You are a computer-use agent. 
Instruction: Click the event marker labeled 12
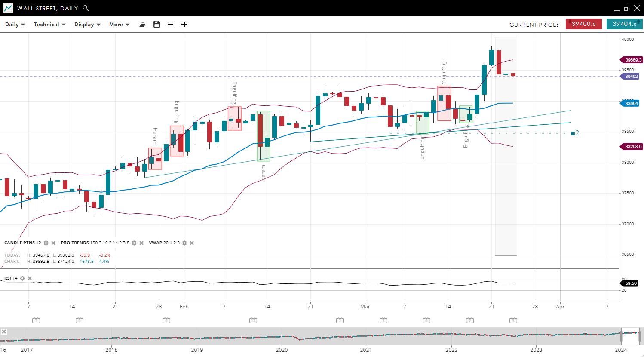[253, 320]
